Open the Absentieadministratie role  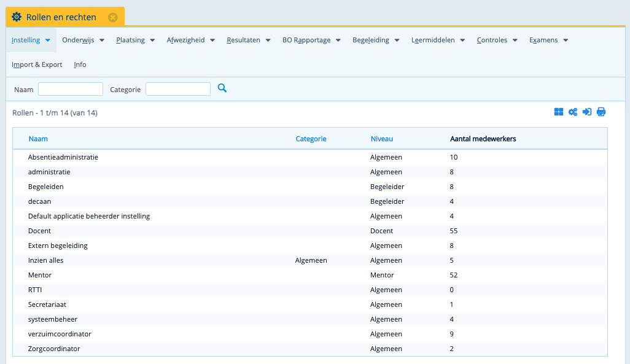(x=63, y=157)
